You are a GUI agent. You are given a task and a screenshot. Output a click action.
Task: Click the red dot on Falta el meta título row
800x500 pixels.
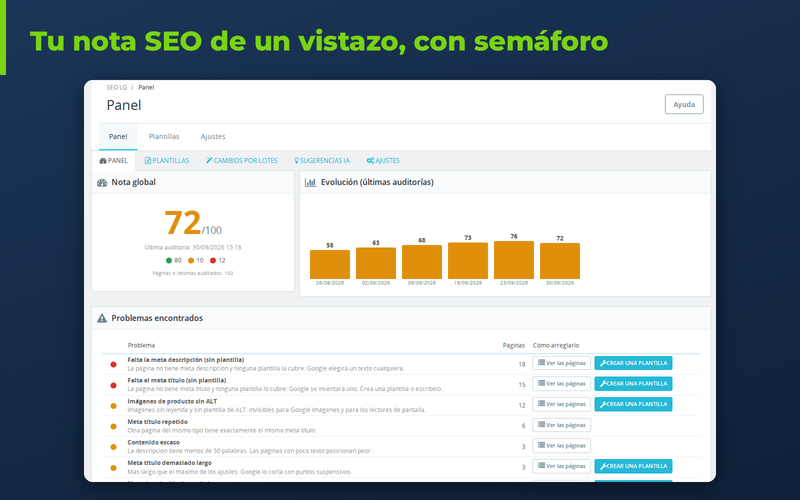point(113,385)
